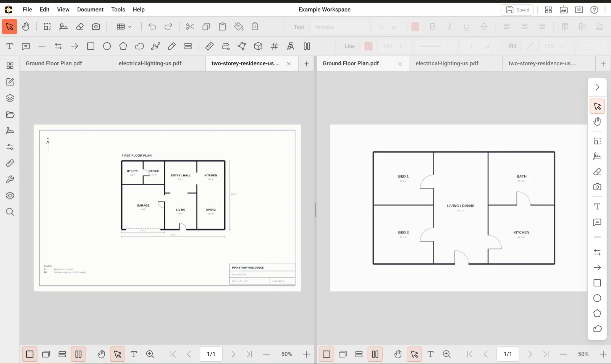Screen dimensions: 611x364
Task: Open the table insert dropdown
Action: (124, 27)
